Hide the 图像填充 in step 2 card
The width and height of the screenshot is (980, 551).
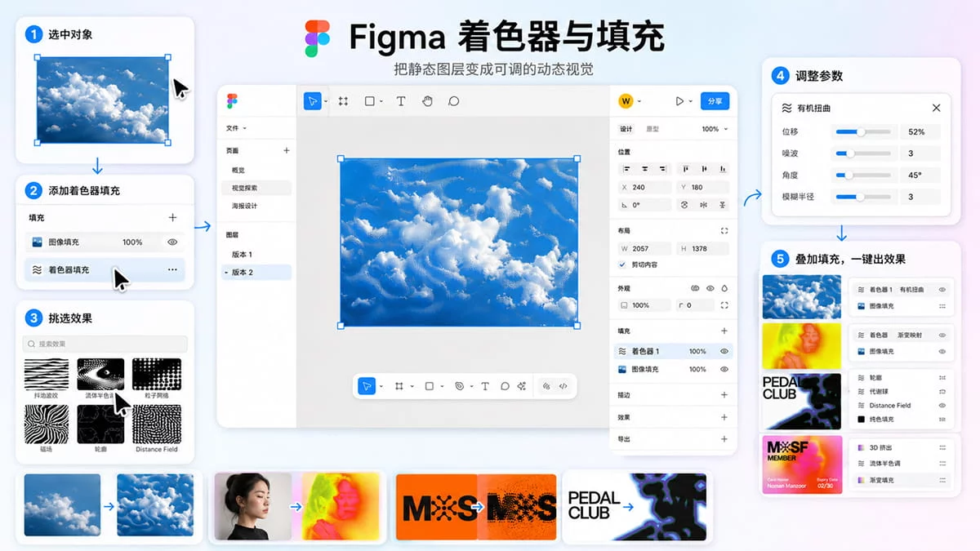(172, 242)
